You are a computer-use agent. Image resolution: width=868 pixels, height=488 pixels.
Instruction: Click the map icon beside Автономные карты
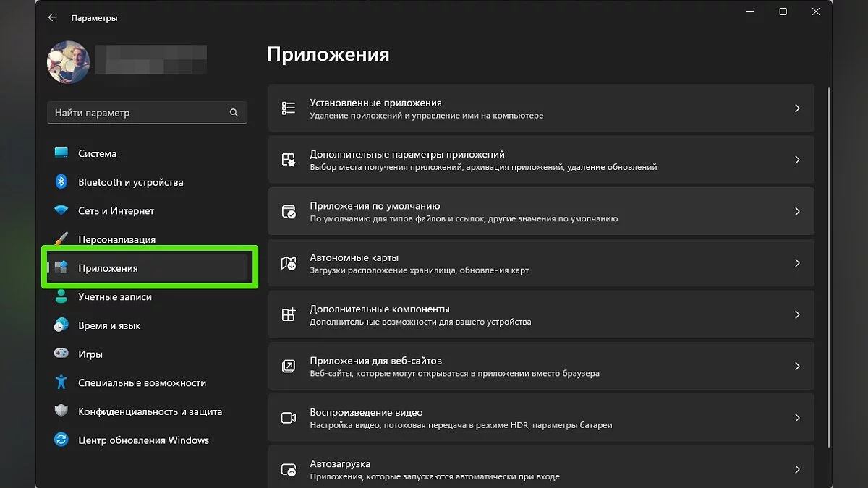[289, 263]
